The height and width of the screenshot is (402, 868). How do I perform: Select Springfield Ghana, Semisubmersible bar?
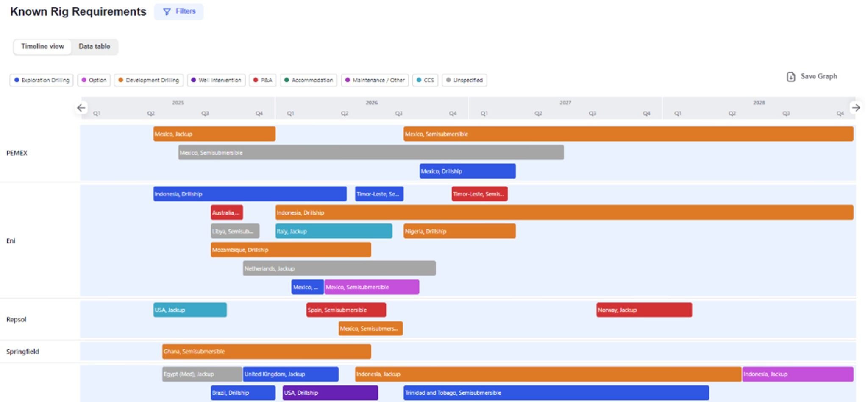click(267, 352)
